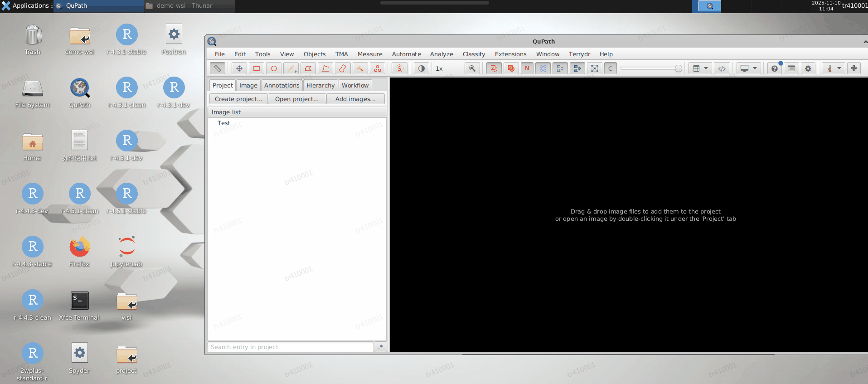The image size is (868, 384).
Task: Select the Xfce Terminal desktop icon
Action: coord(79,306)
